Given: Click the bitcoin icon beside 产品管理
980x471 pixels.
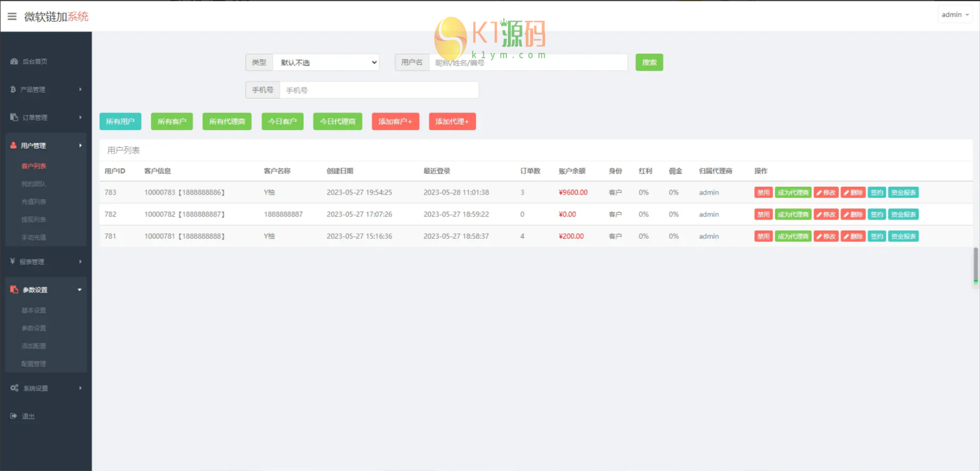Looking at the screenshot, I should click(x=13, y=89).
